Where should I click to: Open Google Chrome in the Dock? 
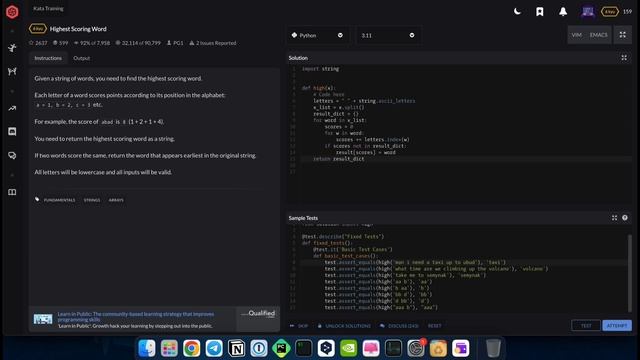click(191, 348)
